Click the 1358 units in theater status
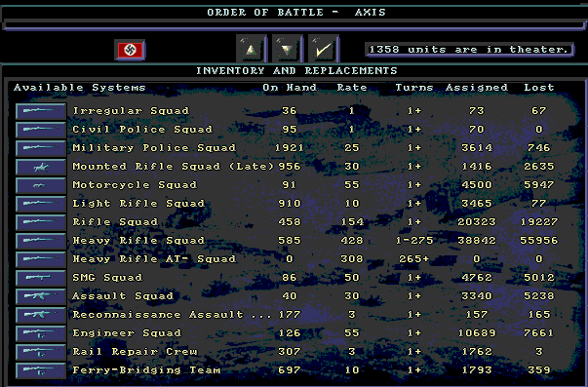 (x=469, y=50)
